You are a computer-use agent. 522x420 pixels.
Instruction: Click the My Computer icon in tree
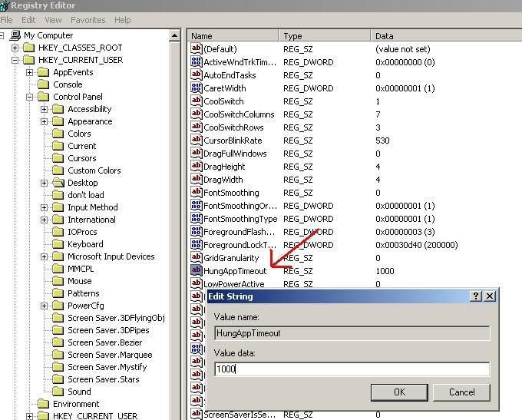coord(15,35)
